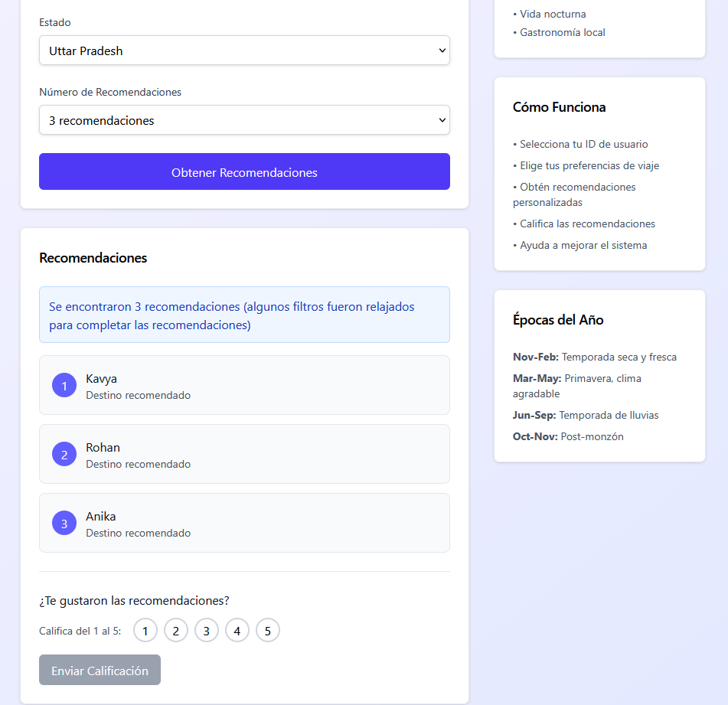Click the number 3 badge beside Anika
This screenshot has width=728, height=705.
point(64,523)
